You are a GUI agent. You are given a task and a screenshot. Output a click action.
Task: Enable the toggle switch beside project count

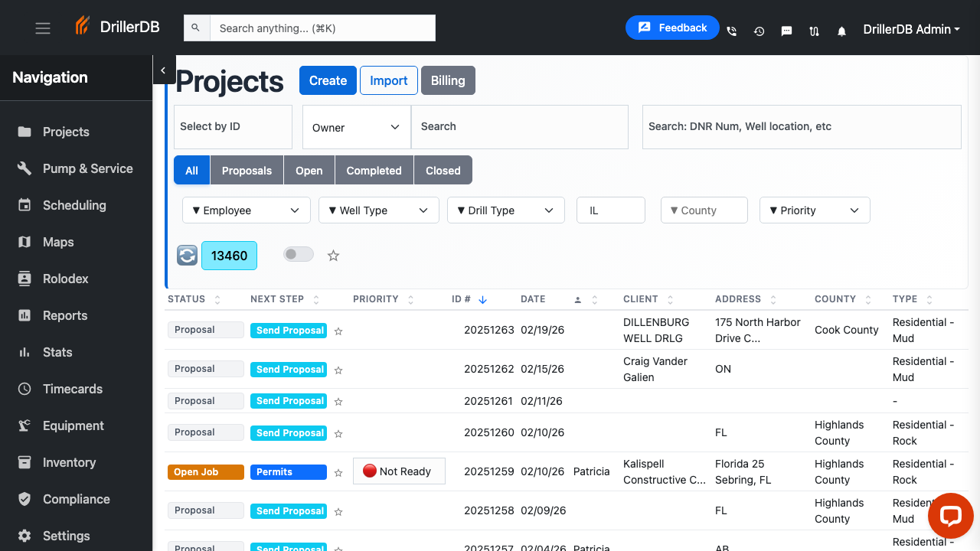[298, 253]
